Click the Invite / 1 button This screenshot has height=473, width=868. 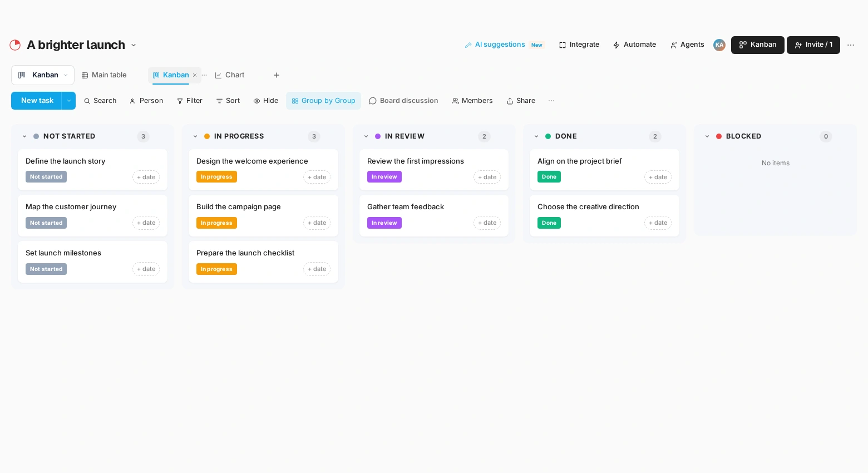[x=813, y=45]
